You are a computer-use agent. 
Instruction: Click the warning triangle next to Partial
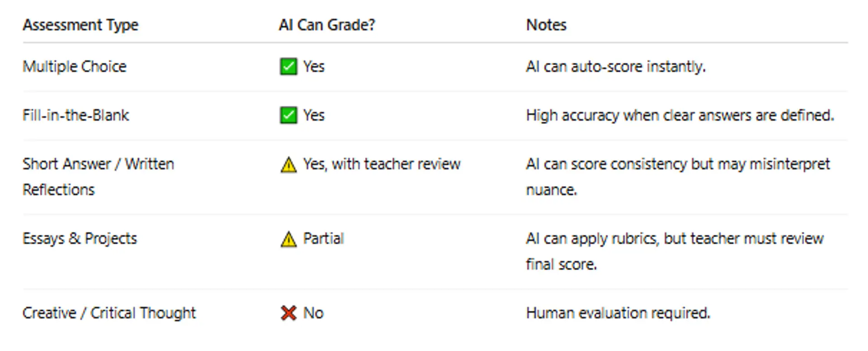click(x=288, y=239)
